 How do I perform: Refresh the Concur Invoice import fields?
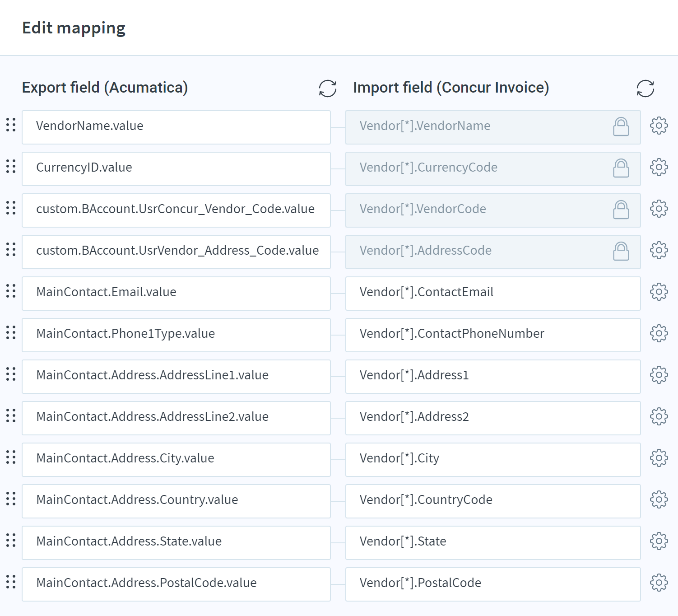[645, 89]
